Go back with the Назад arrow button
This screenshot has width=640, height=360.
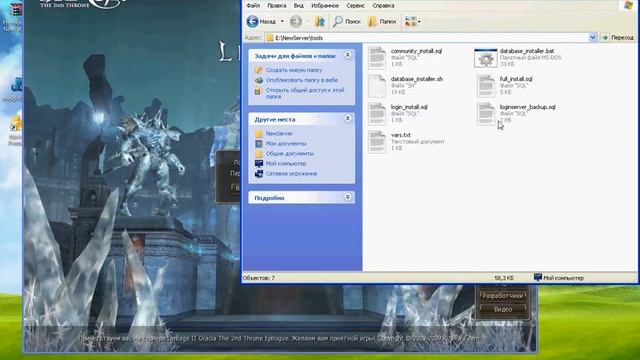(262, 21)
